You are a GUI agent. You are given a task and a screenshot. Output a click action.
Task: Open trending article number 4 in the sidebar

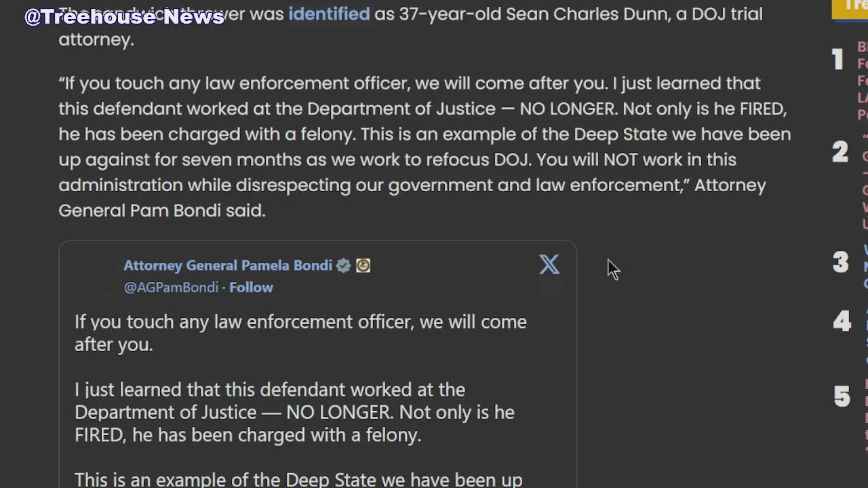866,335
